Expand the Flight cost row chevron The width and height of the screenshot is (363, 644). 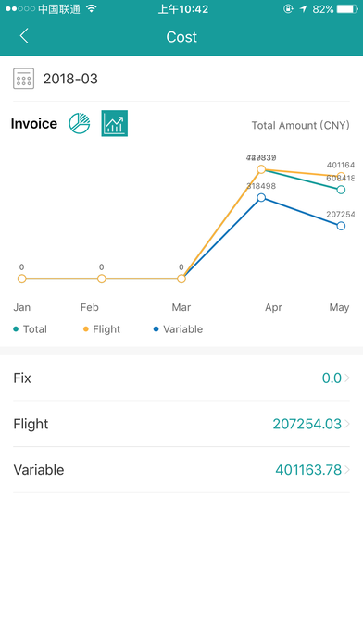pos(347,424)
